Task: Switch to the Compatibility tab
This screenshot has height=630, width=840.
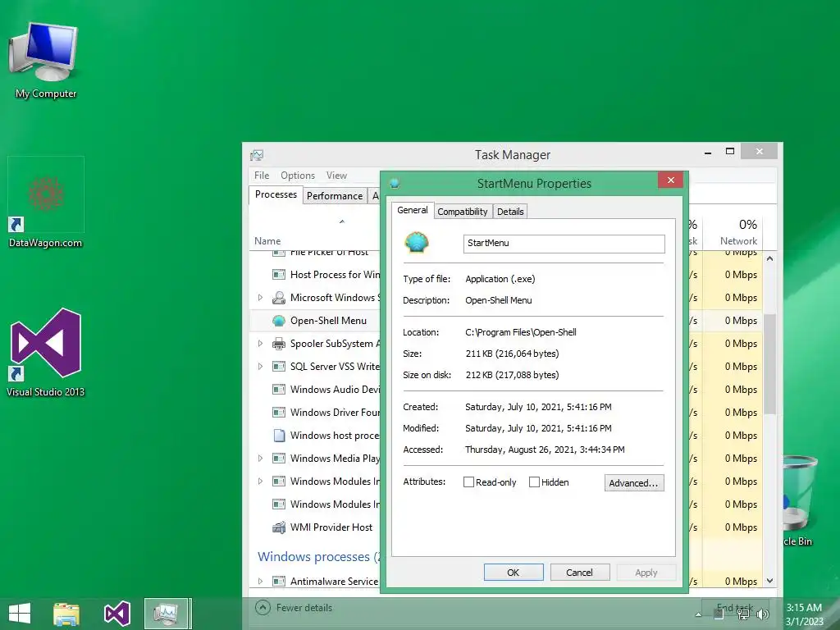Action: (x=463, y=212)
